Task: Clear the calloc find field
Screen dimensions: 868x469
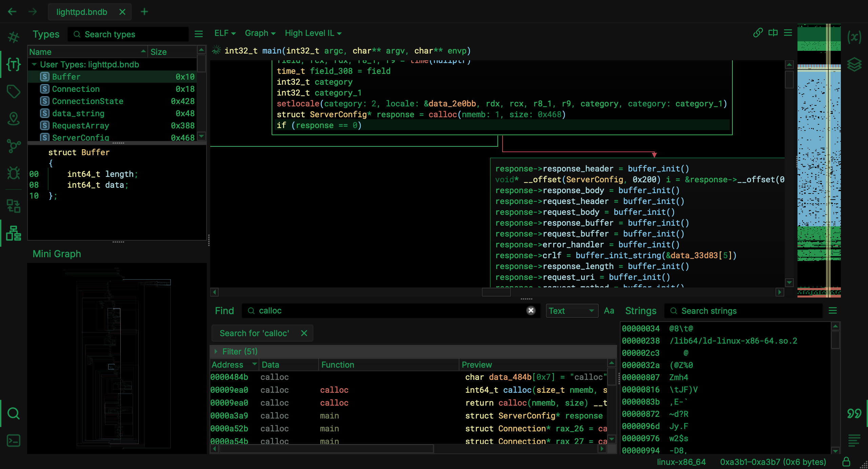Action: click(531, 311)
